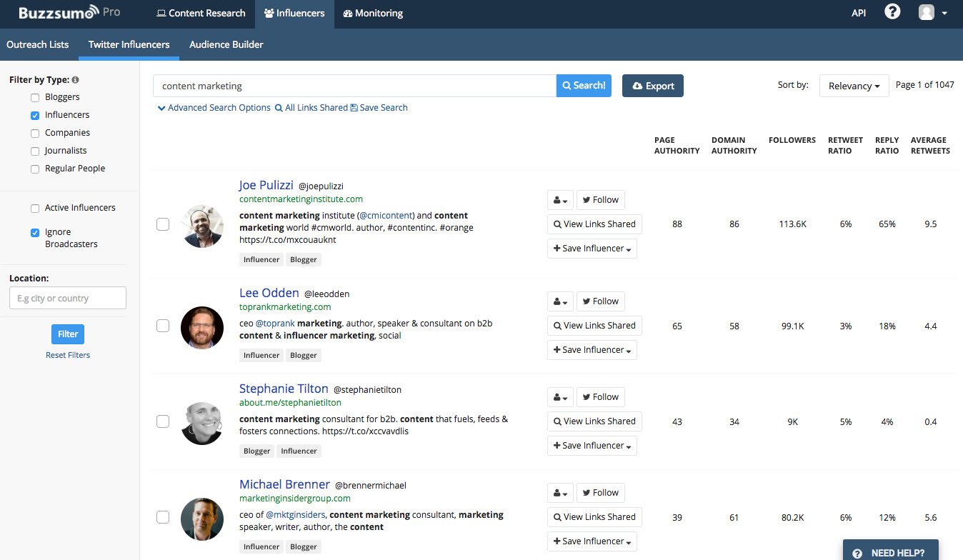Uncheck the Ignore Broadcasters checkbox

point(35,233)
